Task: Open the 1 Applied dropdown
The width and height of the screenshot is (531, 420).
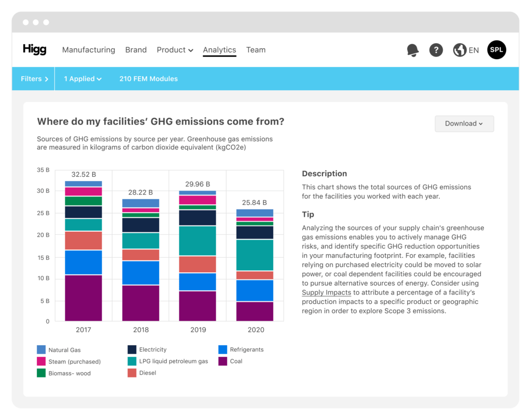Action: click(x=82, y=79)
